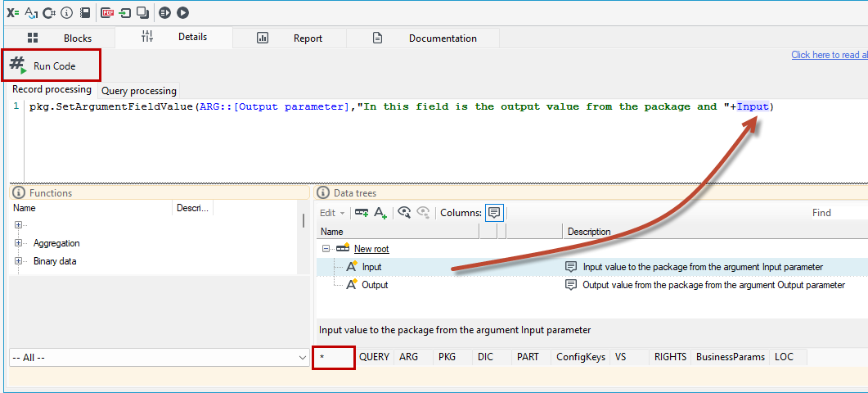Click the add-root-node icon in Data trees
Screen dimensions: 868x393
(362, 213)
